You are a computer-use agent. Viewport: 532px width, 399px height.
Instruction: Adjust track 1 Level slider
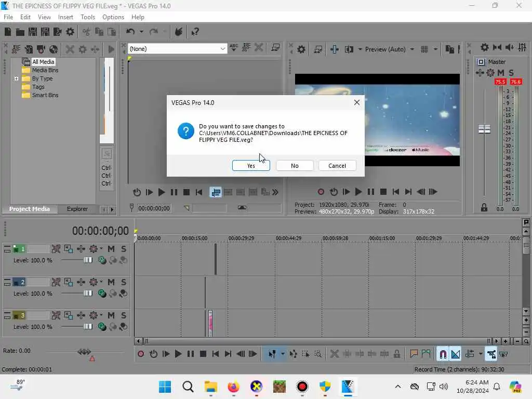click(87, 260)
